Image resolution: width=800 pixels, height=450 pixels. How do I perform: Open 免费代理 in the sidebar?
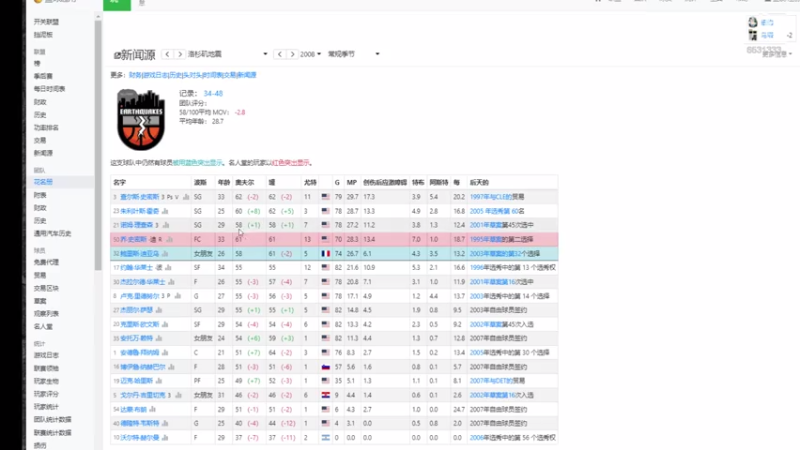click(46, 262)
